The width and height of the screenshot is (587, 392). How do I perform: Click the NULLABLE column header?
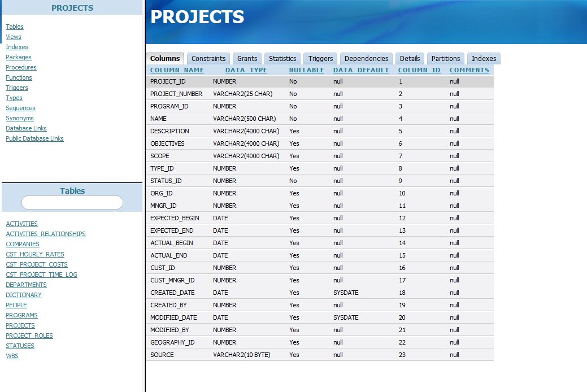coord(306,70)
